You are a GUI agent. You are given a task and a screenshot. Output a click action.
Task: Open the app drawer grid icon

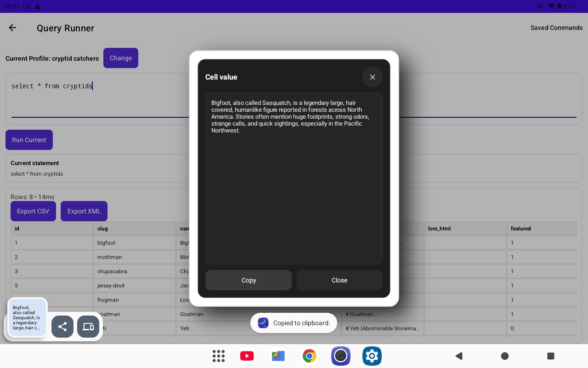click(219, 356)
